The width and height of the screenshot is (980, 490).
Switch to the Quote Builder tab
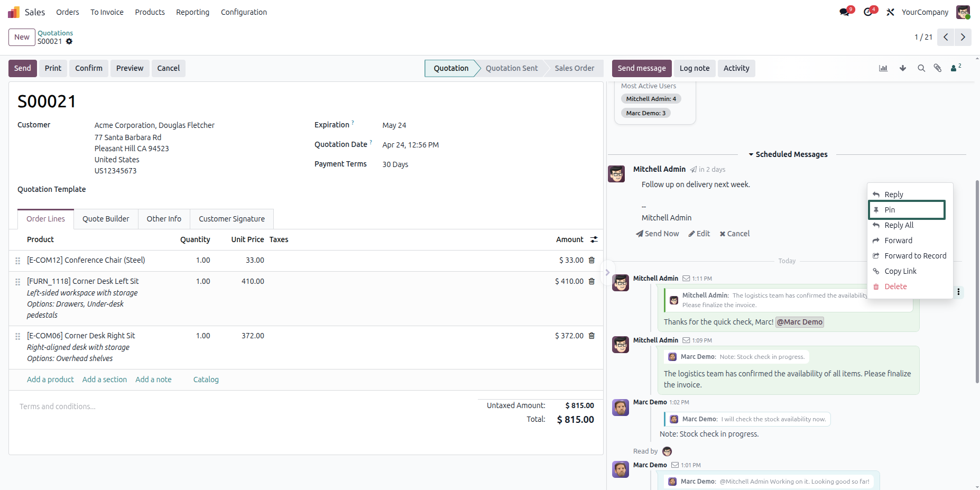[106, 219]
